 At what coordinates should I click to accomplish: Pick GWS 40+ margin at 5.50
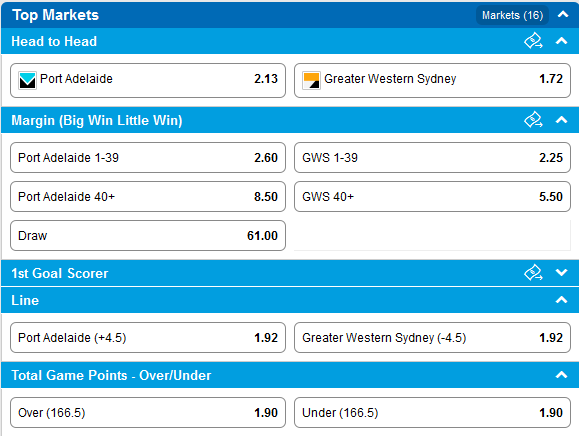point(432,196)
